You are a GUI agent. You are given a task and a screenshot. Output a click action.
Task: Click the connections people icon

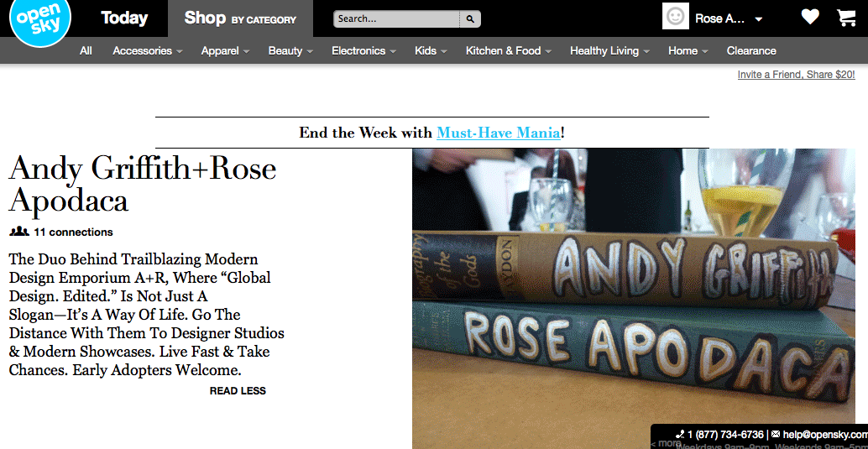click(19, 232)
